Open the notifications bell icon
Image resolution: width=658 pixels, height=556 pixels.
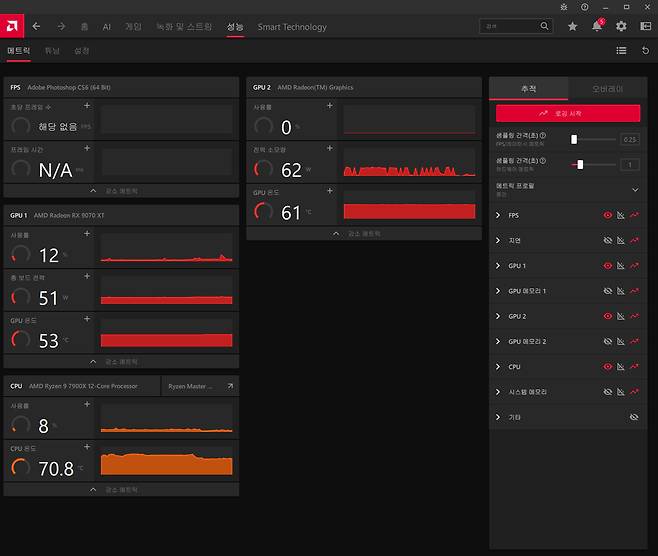[597, 27]
